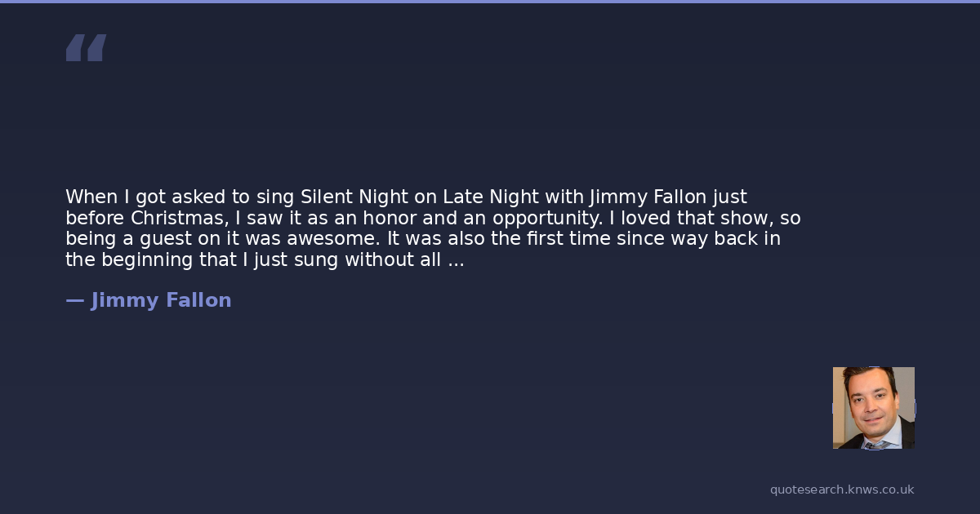Click the words "first time" in the quote
Screen dimensions: 980x514
[x=572, y=240]
